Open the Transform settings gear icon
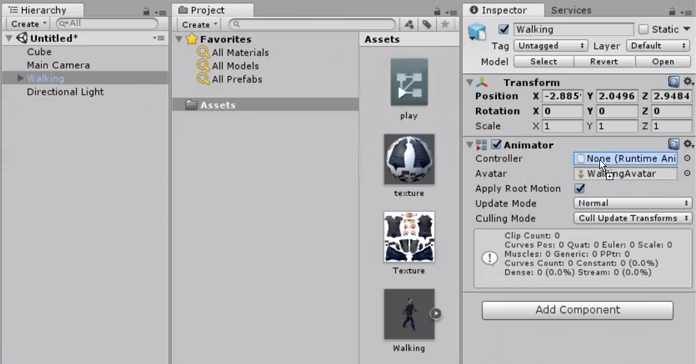 pos(688,82)
